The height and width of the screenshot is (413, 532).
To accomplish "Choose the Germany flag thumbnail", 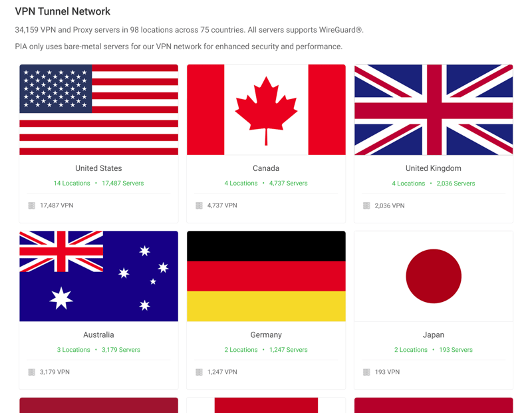I will [266, 276].
